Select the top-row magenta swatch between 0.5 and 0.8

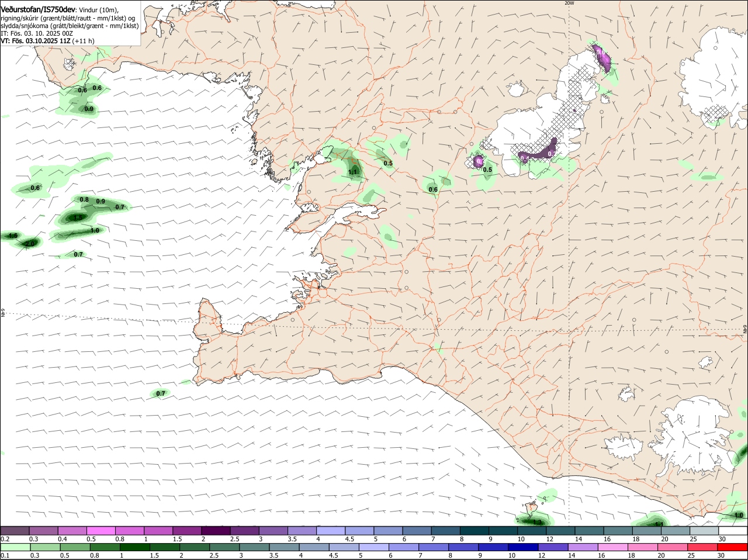[x=101, y=530]
